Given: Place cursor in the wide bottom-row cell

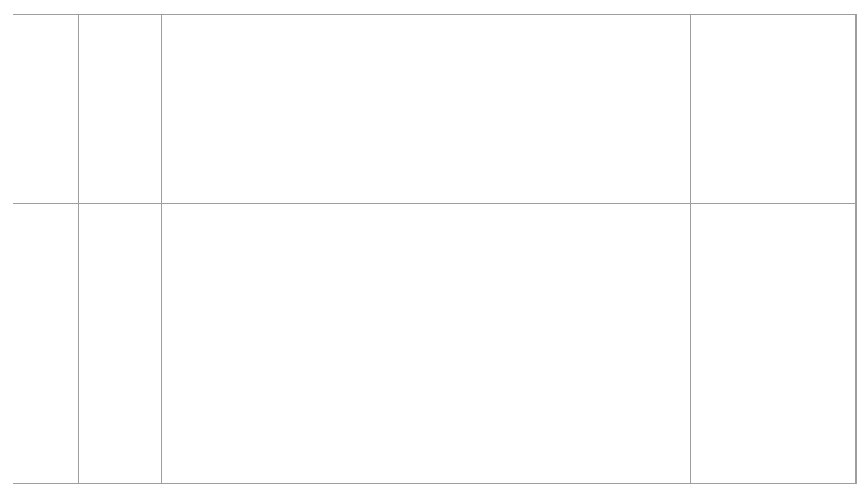Looking at the screenshot, I should [x=426, y=374].
